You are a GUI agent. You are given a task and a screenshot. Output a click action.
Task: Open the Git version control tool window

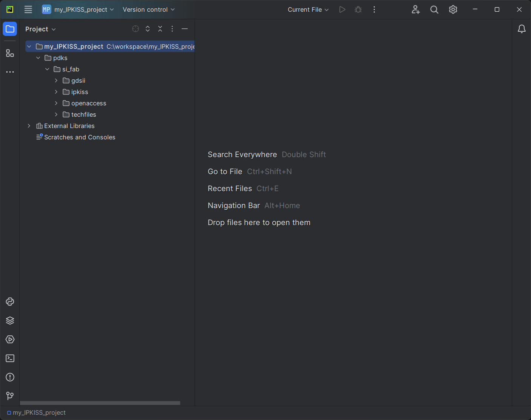pyautogui.click(x=10, y=396)
